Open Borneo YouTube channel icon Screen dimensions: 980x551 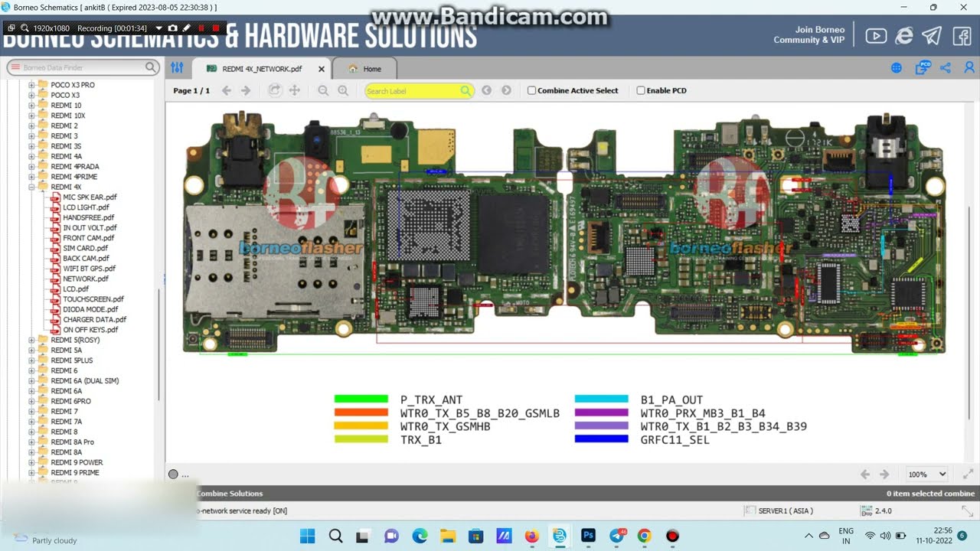(876, 36)
